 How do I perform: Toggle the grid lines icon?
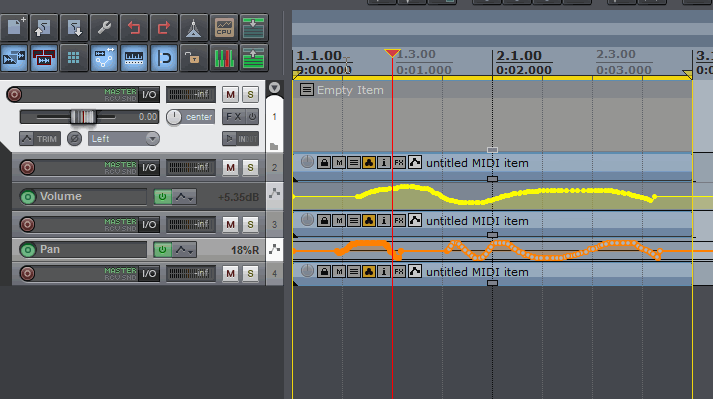(74, 58)
